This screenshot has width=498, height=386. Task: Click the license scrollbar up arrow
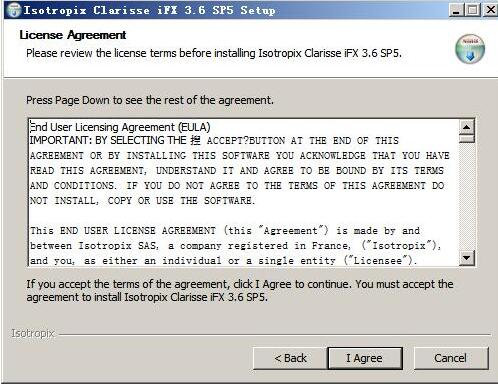[467, 127]
